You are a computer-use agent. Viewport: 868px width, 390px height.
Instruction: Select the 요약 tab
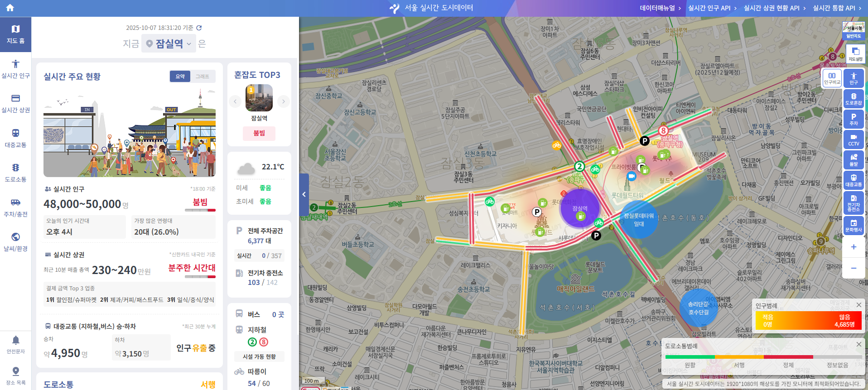[x=180, y=77]
